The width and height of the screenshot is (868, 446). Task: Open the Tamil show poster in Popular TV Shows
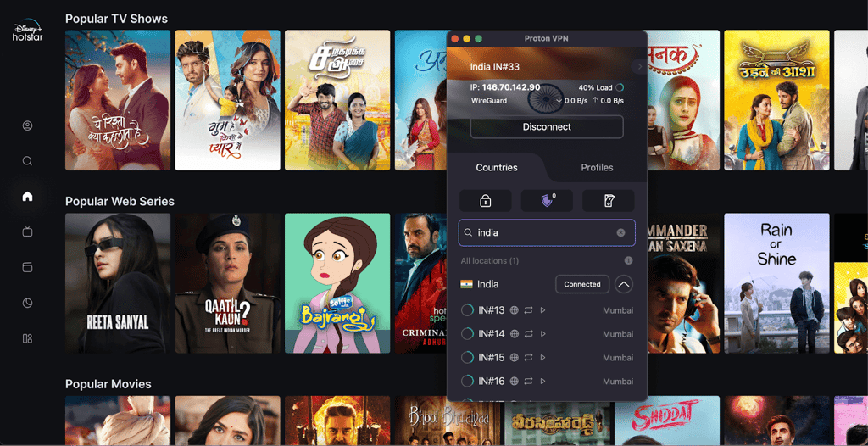click(x=337, y=100)
